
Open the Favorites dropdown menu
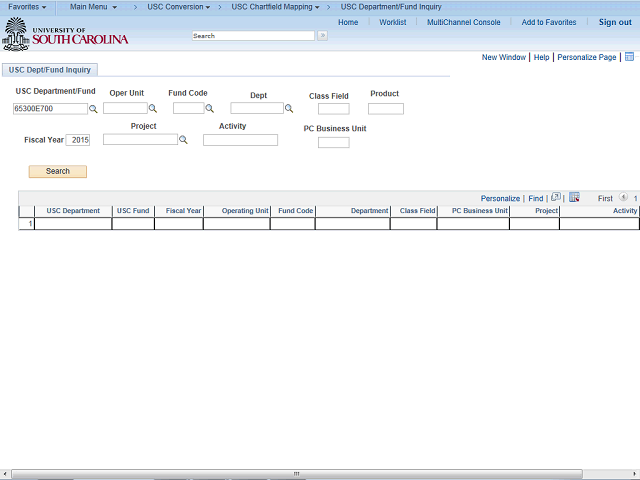tap(27, 7)
